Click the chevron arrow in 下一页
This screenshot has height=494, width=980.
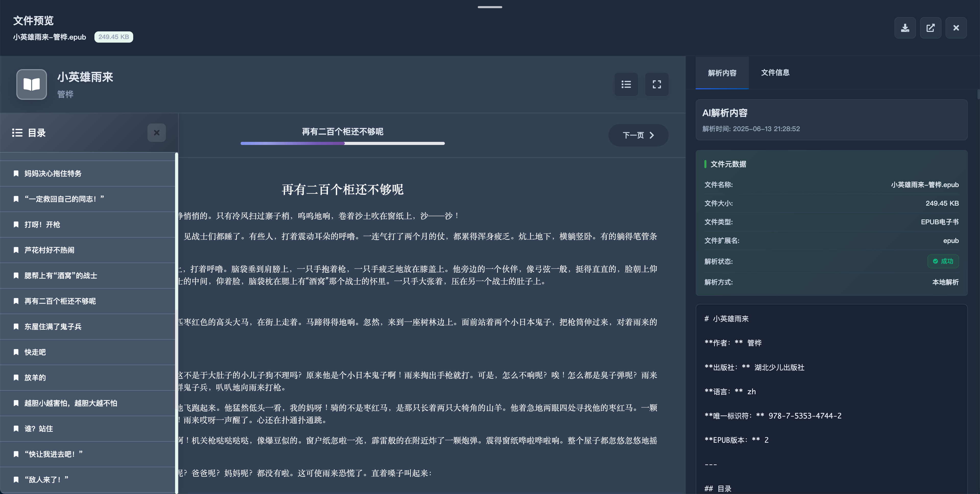[x=652, y=135]
